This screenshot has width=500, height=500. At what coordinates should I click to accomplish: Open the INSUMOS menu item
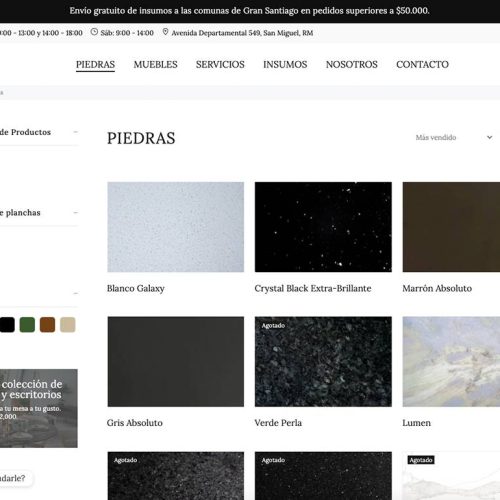tap(285, 64)
